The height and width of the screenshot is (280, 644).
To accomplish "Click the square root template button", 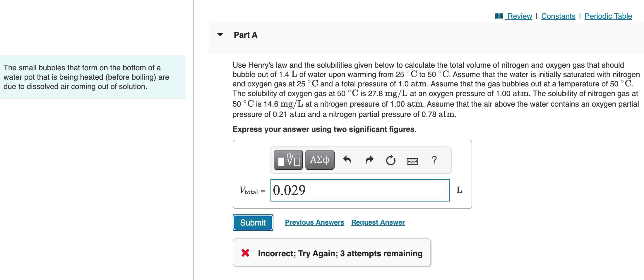I will coord(288,160).
